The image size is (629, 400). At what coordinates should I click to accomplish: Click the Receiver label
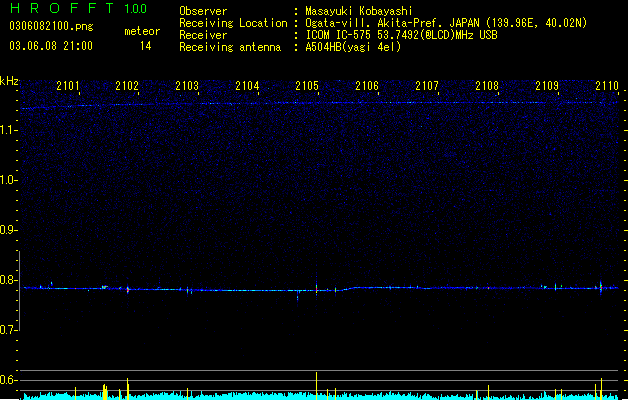pyautogui.click(x=203, y=35)
